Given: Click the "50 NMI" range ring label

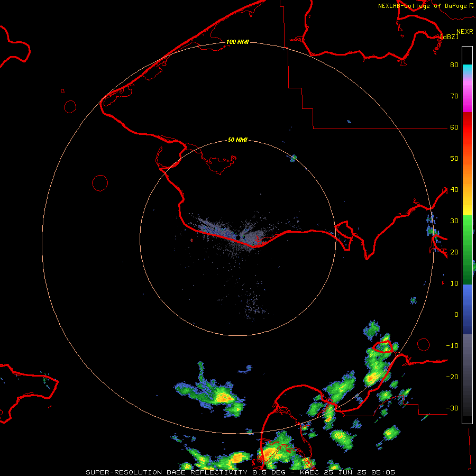Looking at the screenshot, I should [237, 140].
